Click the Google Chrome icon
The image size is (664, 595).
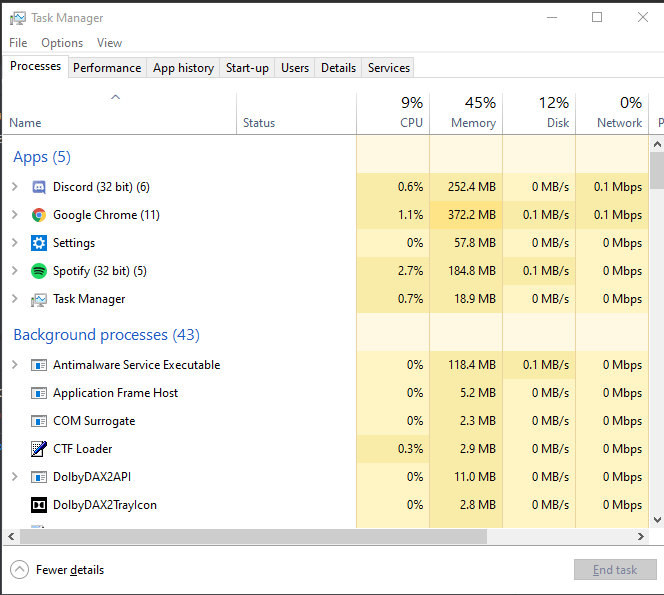click(x=39, y=215)
